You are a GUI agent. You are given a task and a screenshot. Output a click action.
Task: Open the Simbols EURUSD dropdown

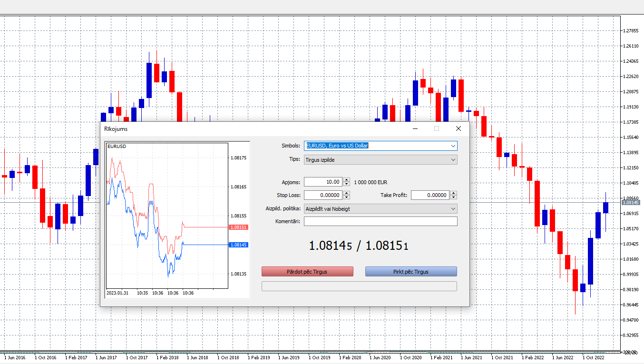pos(381,146)
